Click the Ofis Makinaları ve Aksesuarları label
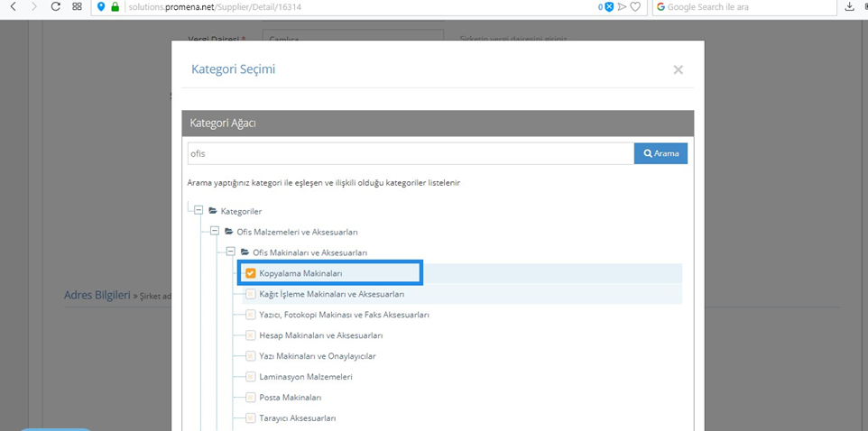The width and height of the screenshot is (868, 431). click(310, 252)
